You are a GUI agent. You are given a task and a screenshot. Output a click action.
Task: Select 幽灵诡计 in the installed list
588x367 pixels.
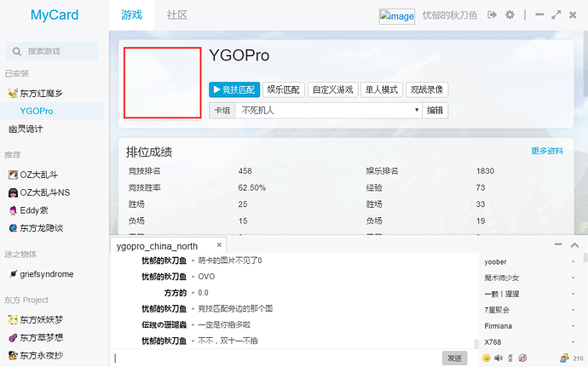tap(52, 129)
